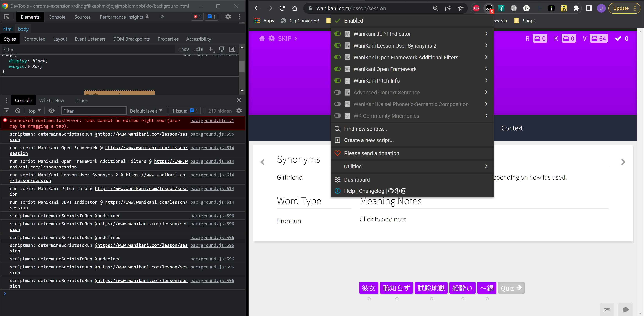The image size is (644, 316).
Task: Click SKIP lesson link
Action: 287,38
